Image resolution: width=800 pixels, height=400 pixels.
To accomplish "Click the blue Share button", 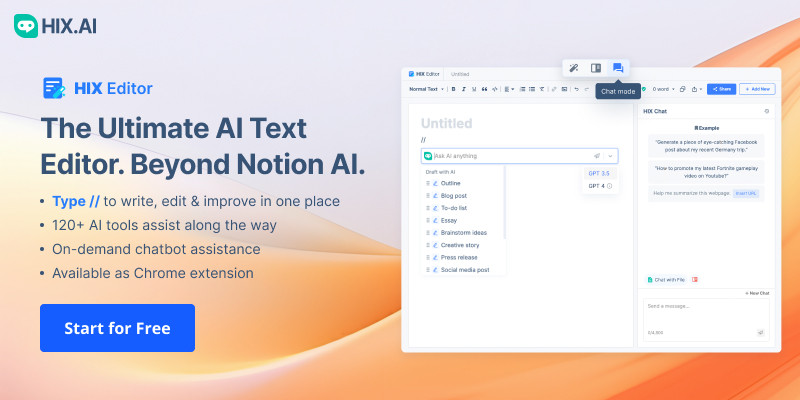I will 720,89.
